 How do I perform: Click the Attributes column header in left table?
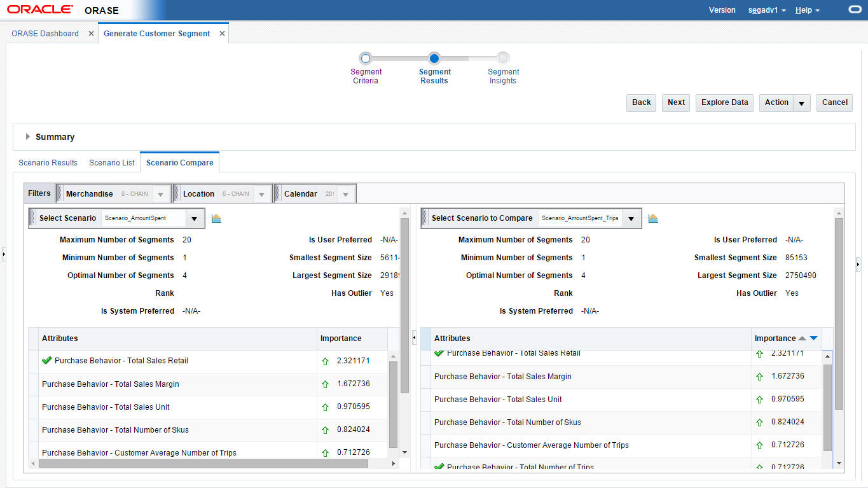coord(177,338)
